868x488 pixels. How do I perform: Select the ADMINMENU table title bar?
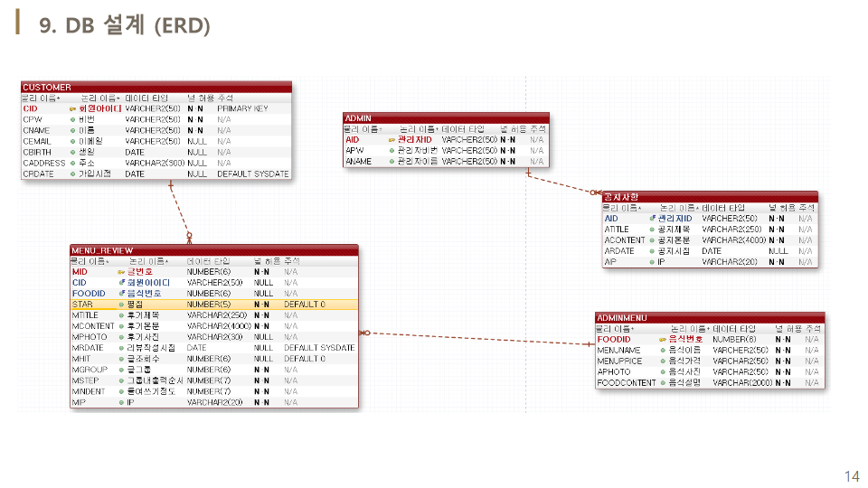tap(711, 318)
